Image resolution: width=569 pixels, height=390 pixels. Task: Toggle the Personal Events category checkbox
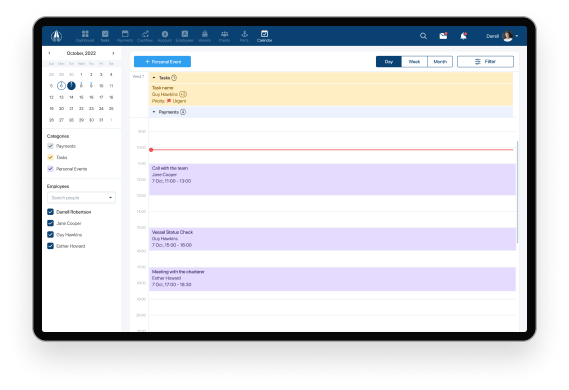(50, 169)
